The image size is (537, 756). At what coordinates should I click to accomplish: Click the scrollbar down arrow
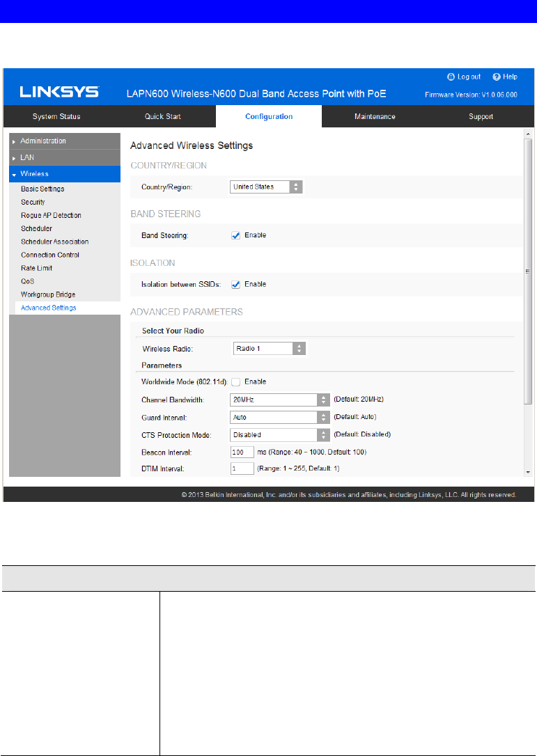pyautogui.click(x=529, y=472)
